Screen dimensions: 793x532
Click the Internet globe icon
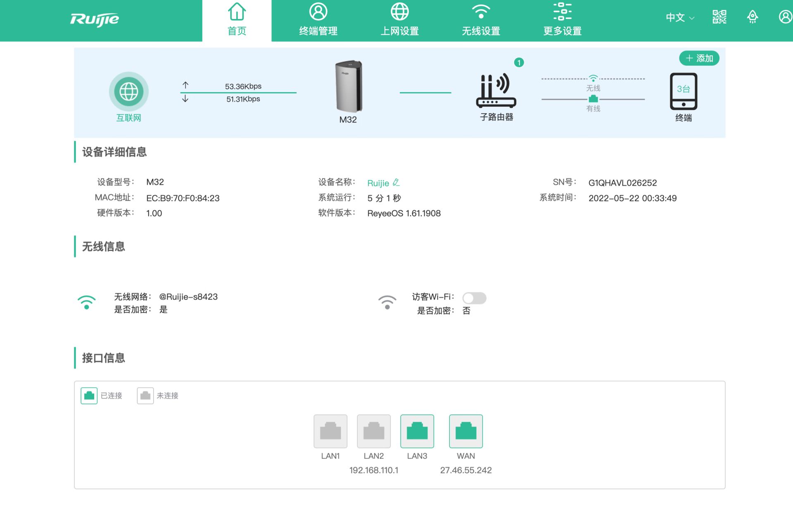128,92
